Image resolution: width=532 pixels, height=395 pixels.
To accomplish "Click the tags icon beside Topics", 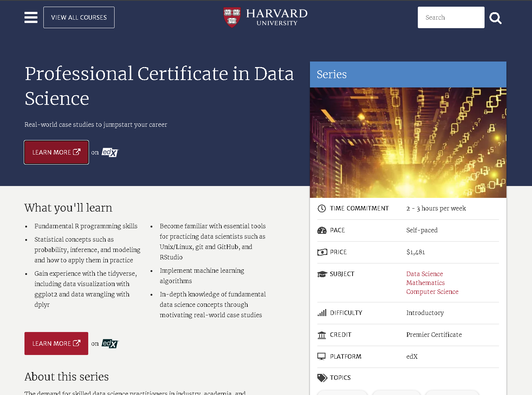I will (x=322, y=378).
